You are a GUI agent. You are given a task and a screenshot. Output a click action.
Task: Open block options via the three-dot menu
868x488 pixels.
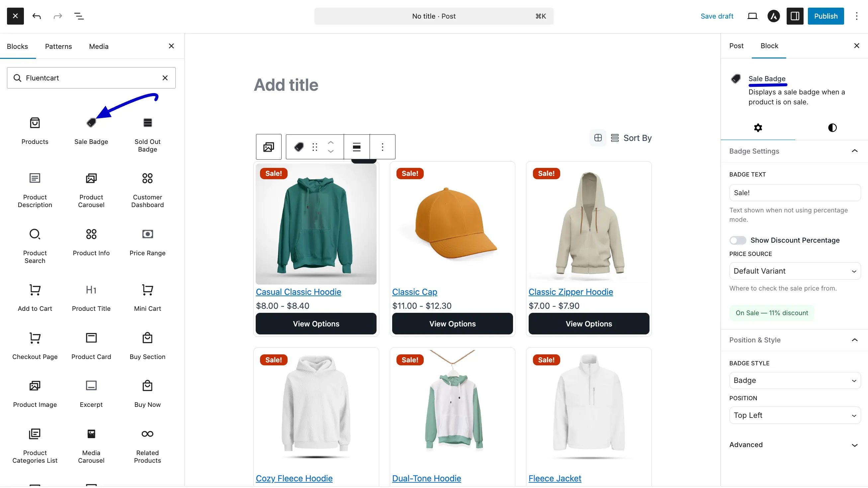point(383,147)
